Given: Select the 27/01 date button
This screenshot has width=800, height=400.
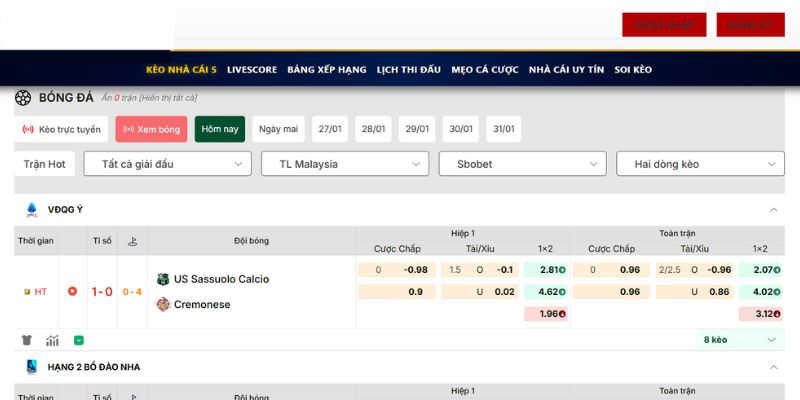Looking at the screenshot, I should 329,129.
